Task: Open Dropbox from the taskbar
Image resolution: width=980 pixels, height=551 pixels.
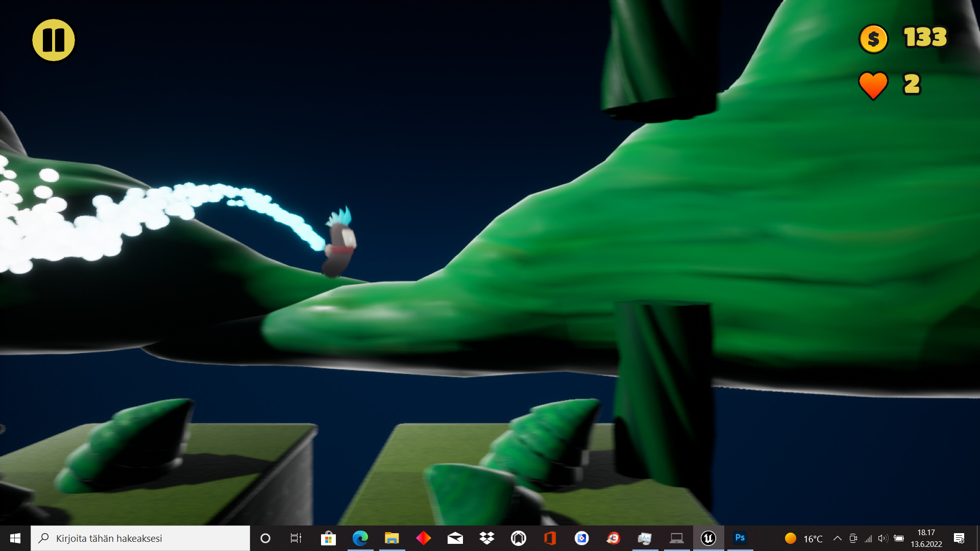Action: tap(486, 538)
